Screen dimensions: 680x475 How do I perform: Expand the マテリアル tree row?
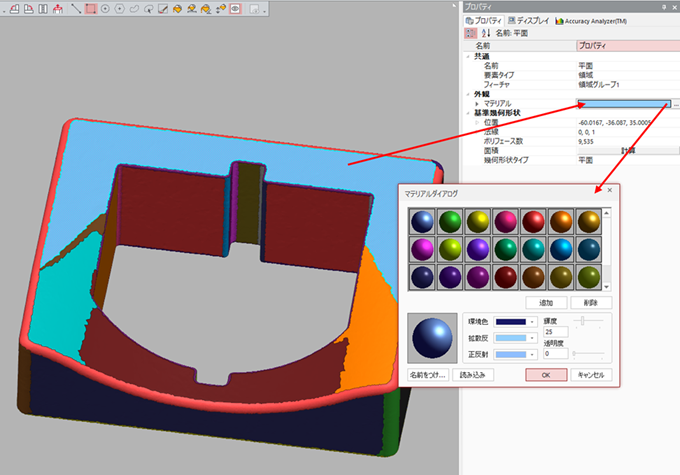click(x=477, y=103)
